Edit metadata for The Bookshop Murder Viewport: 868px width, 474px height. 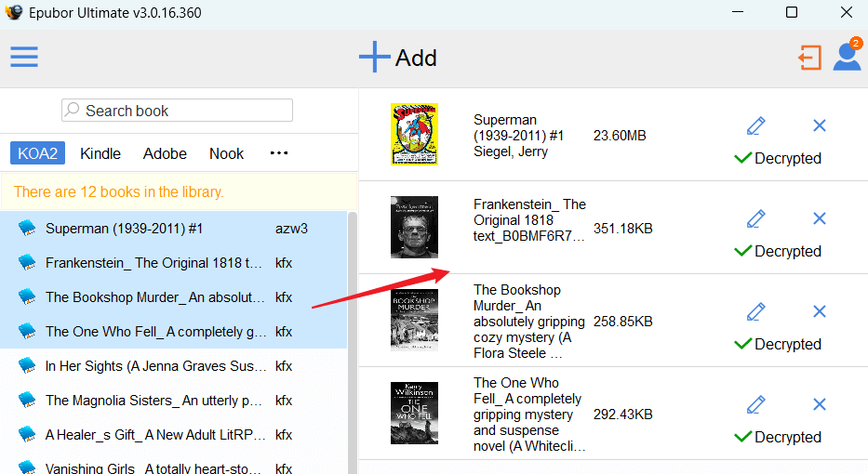click(x=755, y=311)
